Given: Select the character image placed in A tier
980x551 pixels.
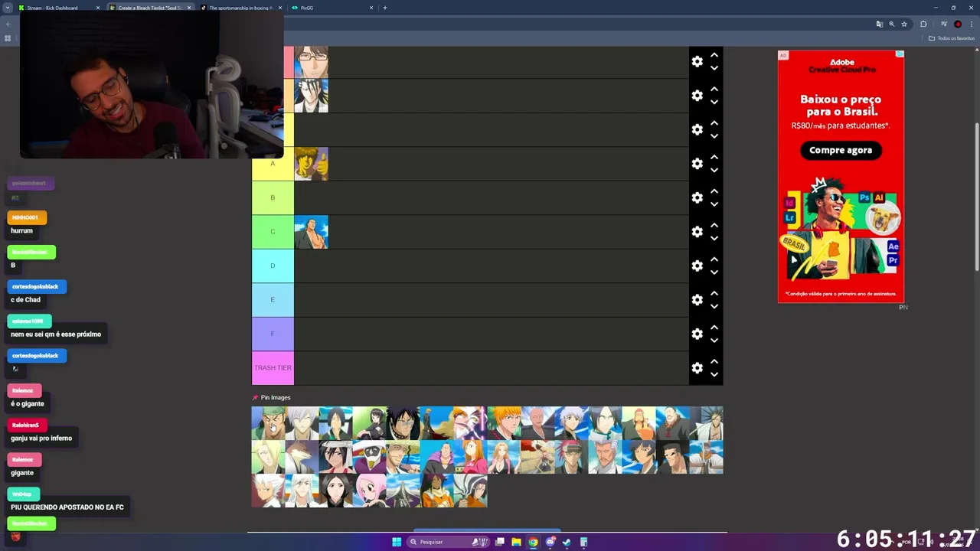Looking at the screenshot, I should [312, 164].
